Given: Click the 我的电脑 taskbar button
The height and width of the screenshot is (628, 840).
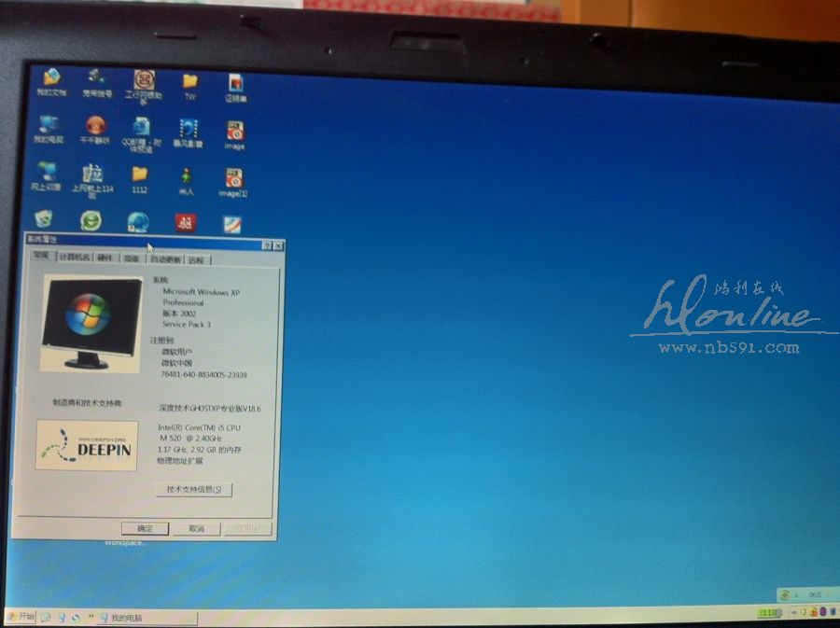Looking at the screenshot, I should pyautogui.click(x=147, y=619).
